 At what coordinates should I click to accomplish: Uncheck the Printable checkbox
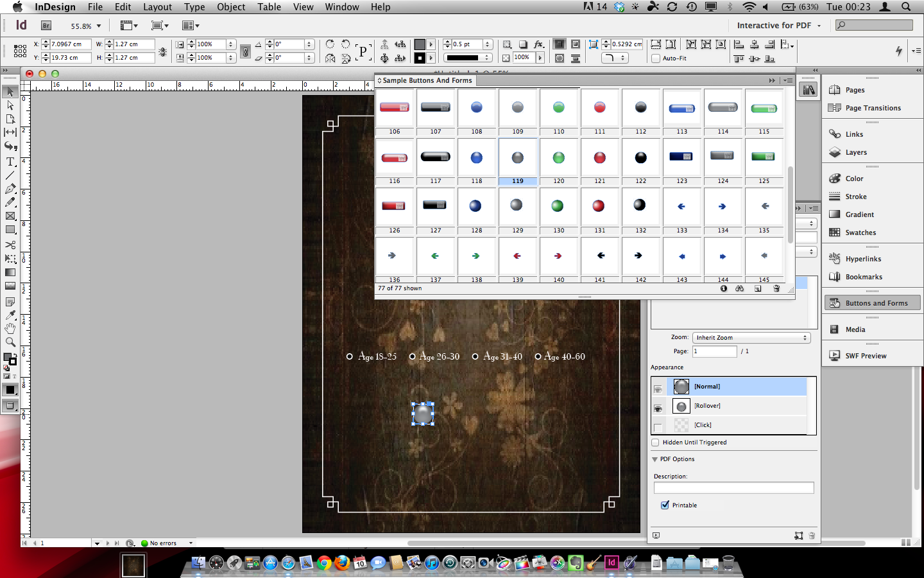[665, 505]
